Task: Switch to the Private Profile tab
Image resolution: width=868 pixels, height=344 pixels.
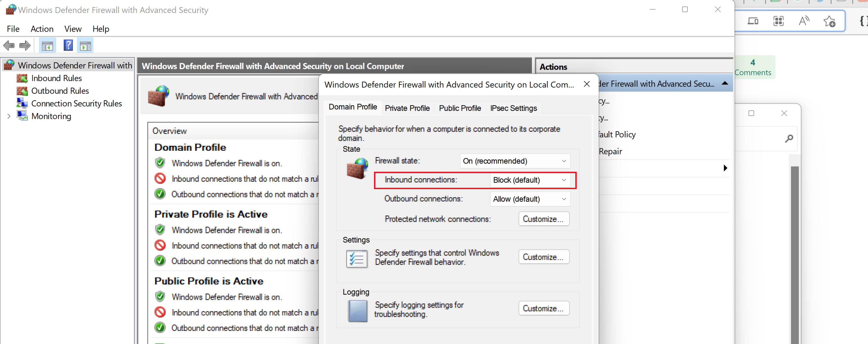Action: point(407,108)
